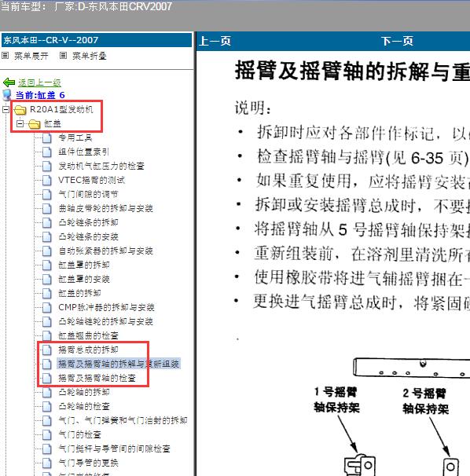Select the R20A1型发动机 folder label
470x476 pixels.
coord(61,109)
